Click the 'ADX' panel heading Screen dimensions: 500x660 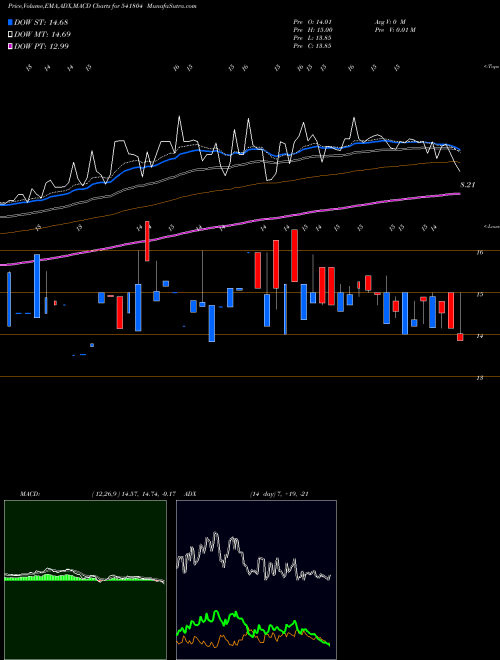(x=190, y=494)
